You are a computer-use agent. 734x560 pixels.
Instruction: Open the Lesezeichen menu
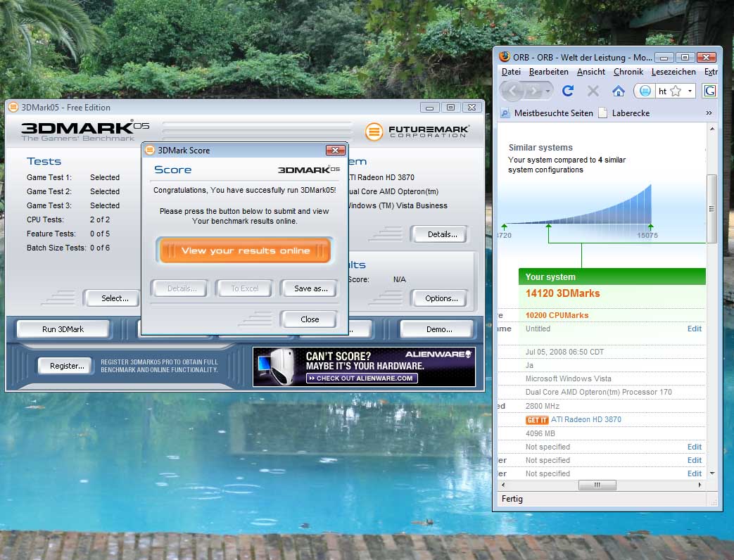click(673, 72)
